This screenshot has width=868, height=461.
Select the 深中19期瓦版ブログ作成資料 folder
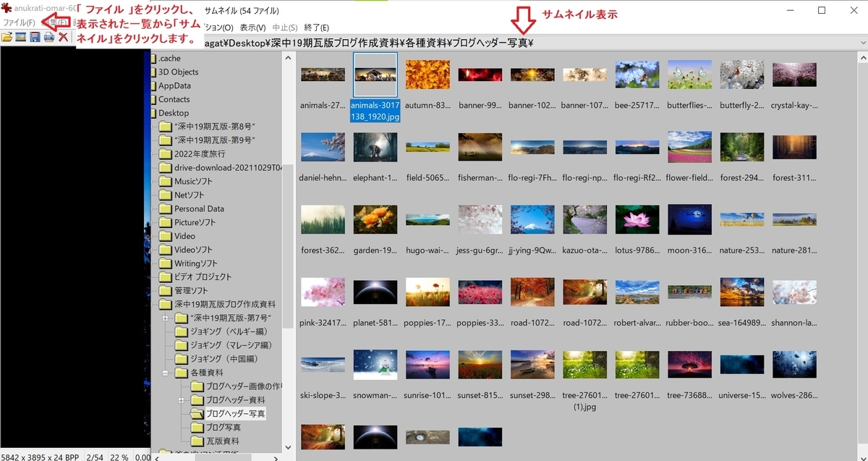click(x=225, y=304)
